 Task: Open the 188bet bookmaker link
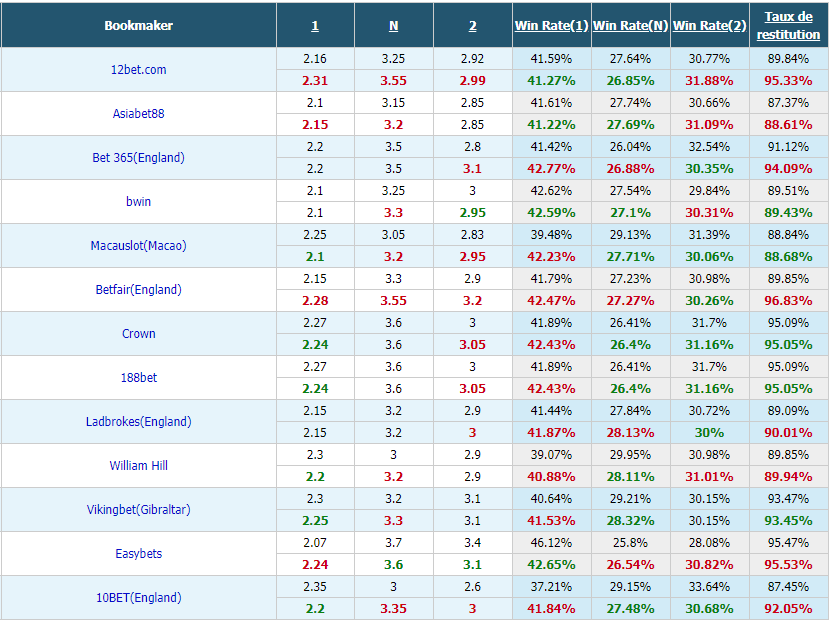click(139, 377)
